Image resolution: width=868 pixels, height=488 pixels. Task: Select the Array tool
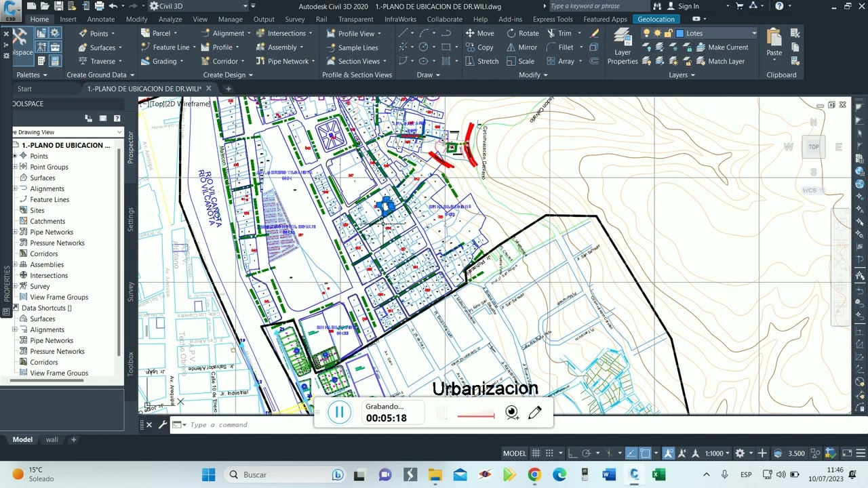point(559,61)
